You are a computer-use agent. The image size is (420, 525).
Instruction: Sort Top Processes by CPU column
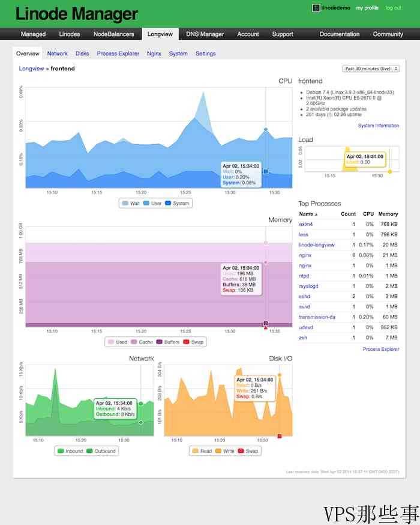click(368, 214)
